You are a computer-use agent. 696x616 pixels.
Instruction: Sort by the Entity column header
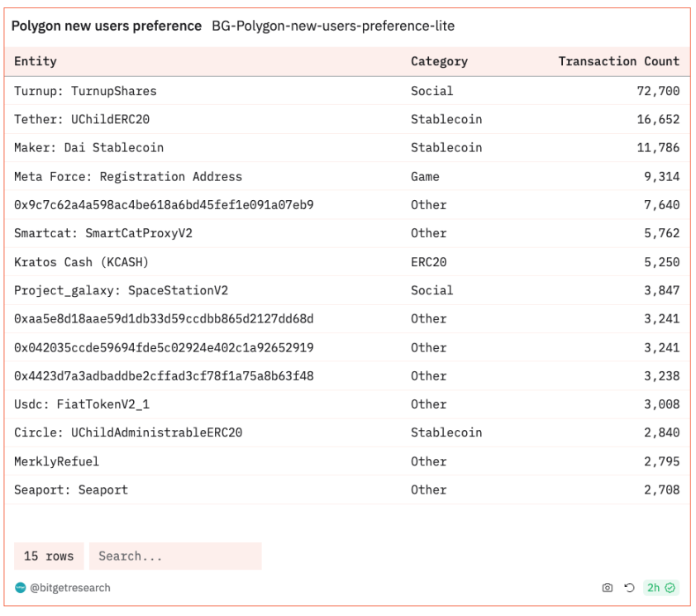click(x=36, y=61)
